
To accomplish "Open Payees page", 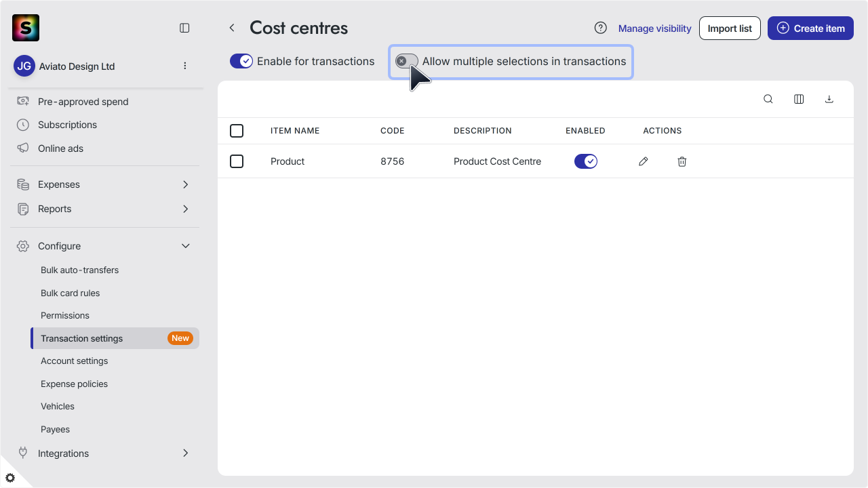I will click(55, 429).
